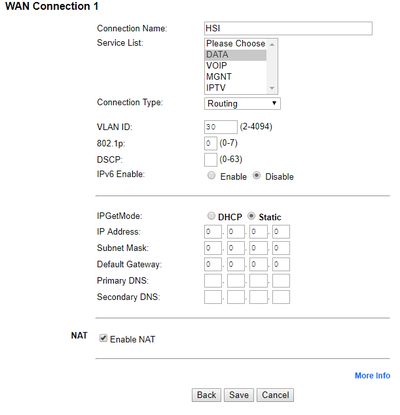Toggle the Enable NAT checkbox

[103, 338]
